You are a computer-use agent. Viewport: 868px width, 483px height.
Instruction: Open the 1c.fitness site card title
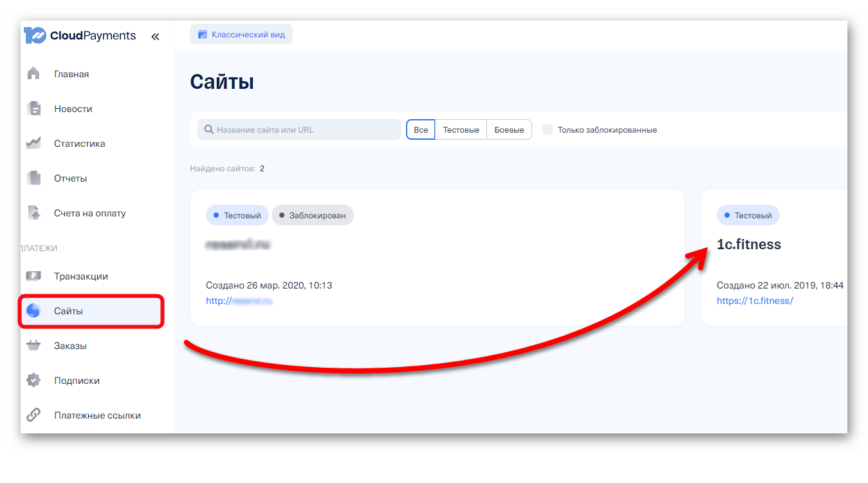click(749, 244)
